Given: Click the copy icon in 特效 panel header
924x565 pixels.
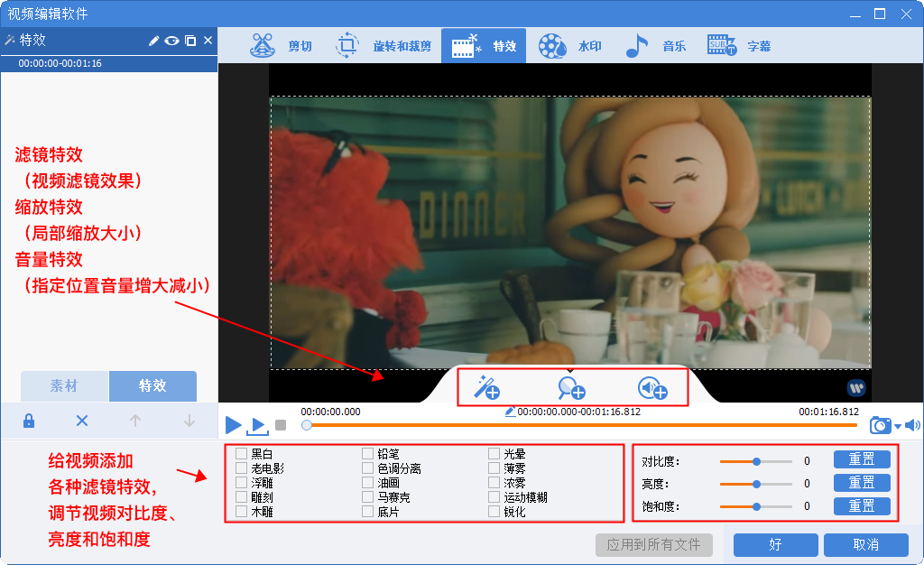Looking at the screenshot, I should [x=190, y=41].
